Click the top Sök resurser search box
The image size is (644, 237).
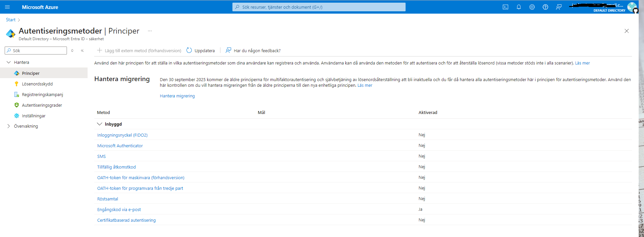point(319,7)
